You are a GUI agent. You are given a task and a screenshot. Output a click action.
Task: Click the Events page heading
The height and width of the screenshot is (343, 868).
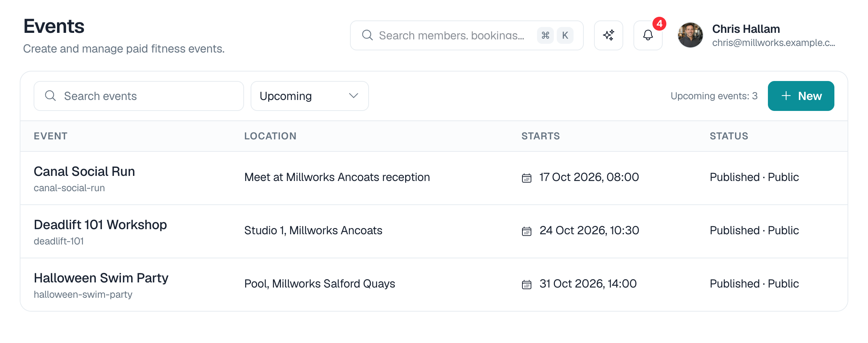click(x=54, y=26)
